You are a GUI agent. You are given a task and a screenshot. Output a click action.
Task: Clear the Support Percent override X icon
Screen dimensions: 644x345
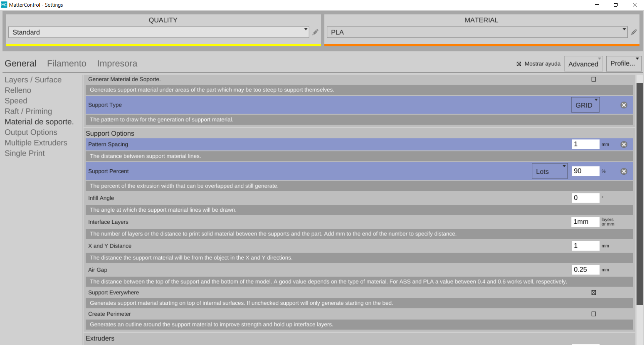624,171
